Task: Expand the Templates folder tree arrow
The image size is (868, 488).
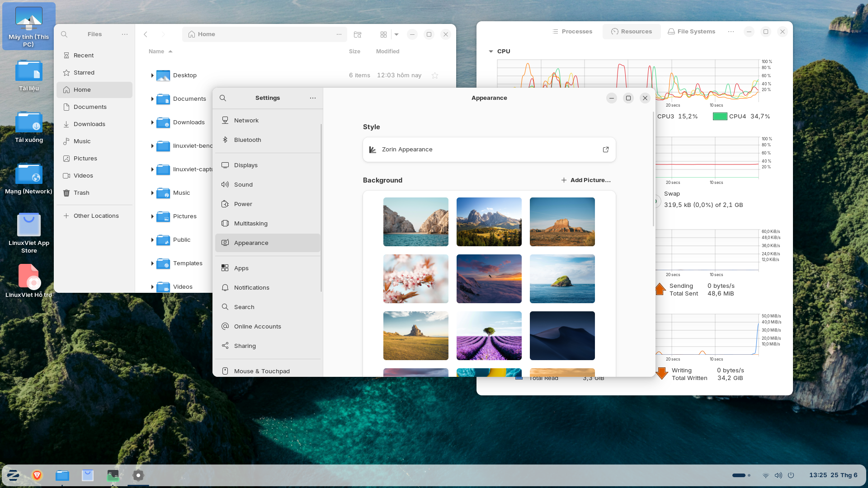Action: tap(152, 263)
